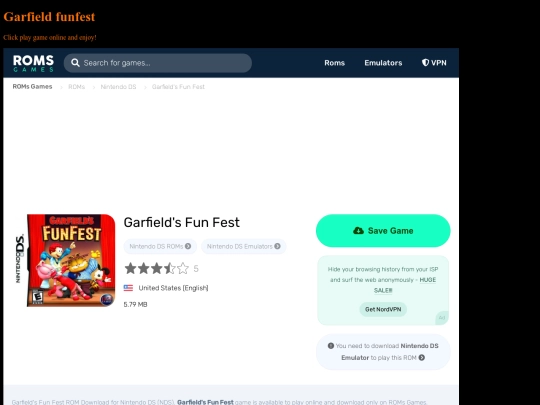Click the Nintendo DS ROMs arrow icon
Viewport: 540px width, 405px height.
point(188,246)
